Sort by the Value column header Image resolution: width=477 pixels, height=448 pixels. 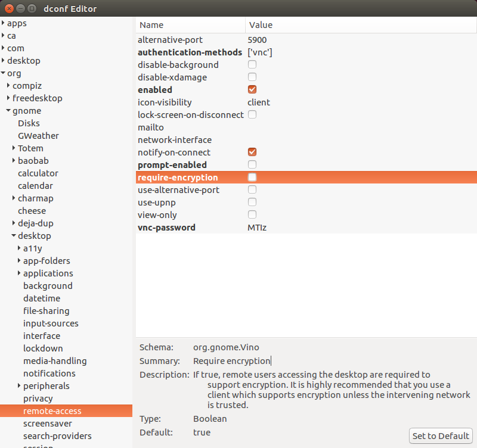(x=361, y=25)
